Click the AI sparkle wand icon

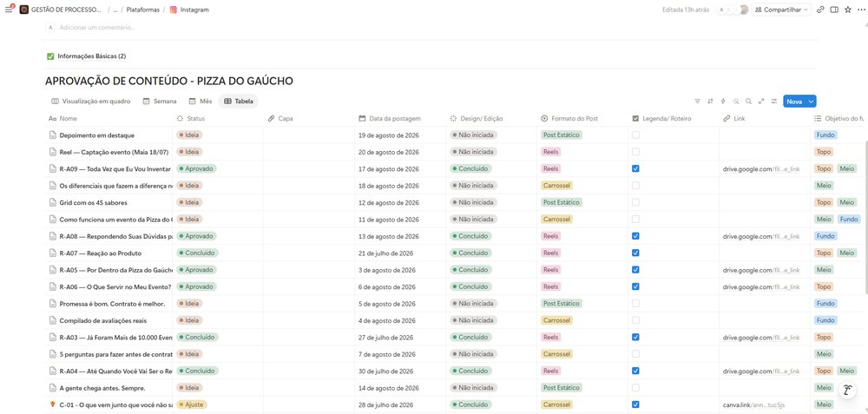coord(736,102)
